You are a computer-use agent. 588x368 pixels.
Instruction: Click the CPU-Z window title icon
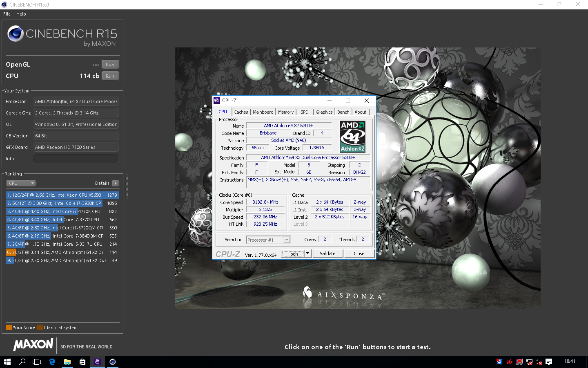tap(217, 101)
